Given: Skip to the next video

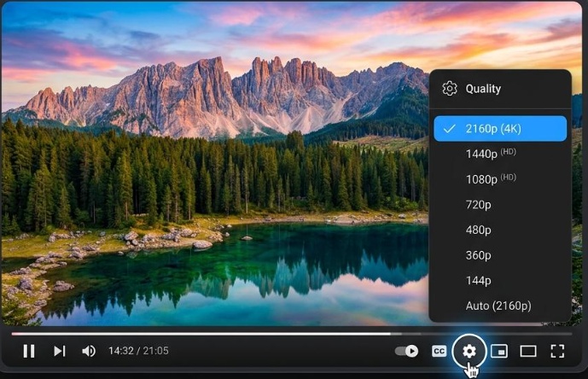Looking at the screenshot, I should [x=59, y=351].
